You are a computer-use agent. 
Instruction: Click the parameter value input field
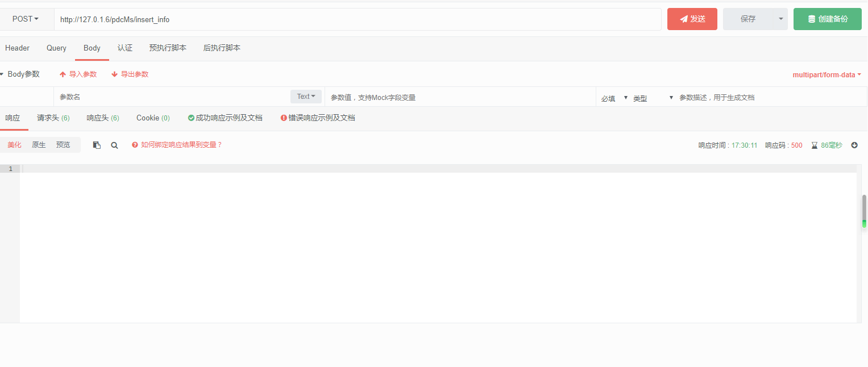(x=460, y=97)
